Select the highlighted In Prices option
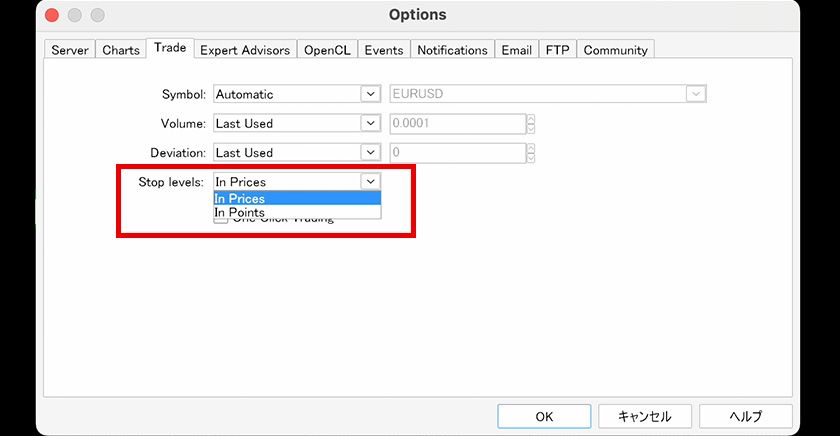 (x=240, y=198)
